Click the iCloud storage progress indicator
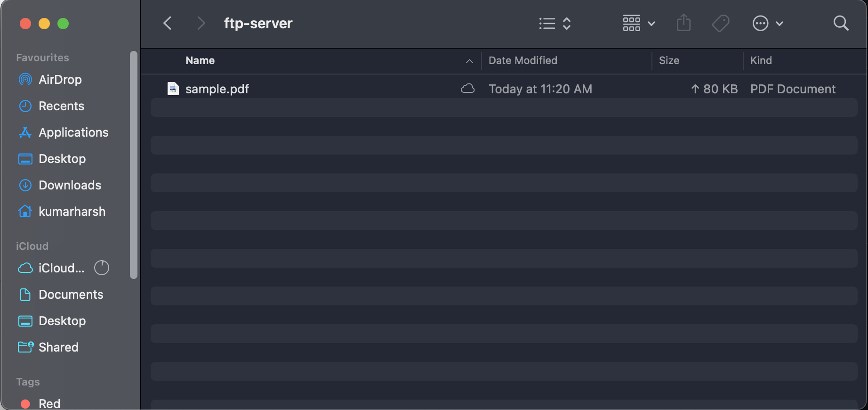 point(102,268)
